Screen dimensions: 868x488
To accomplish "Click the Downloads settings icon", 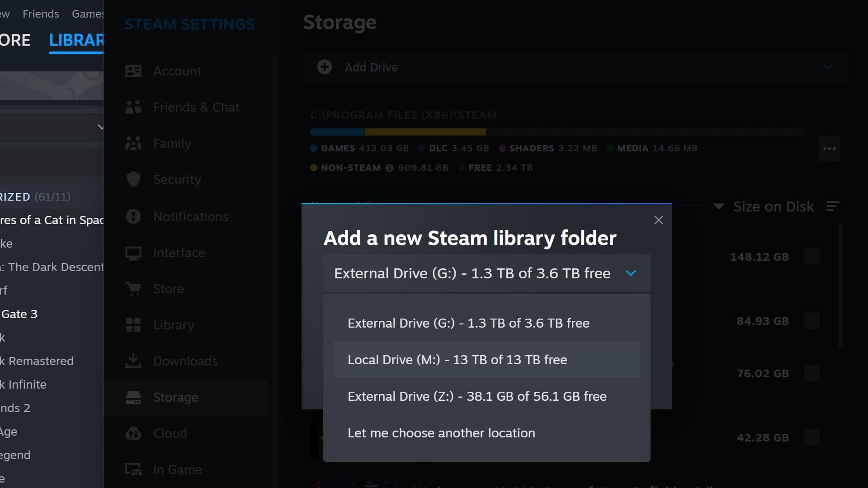I will [x=132, y=361].
